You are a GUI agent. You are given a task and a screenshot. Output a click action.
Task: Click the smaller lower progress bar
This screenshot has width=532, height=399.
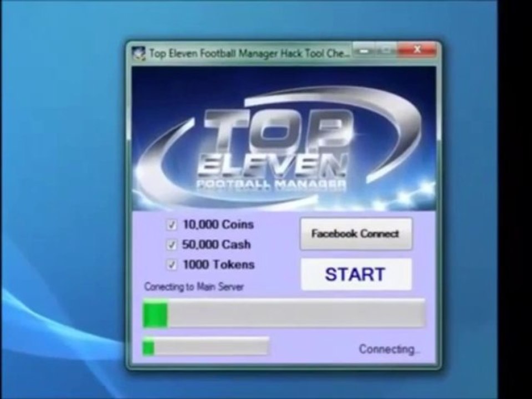click(206, 346)
